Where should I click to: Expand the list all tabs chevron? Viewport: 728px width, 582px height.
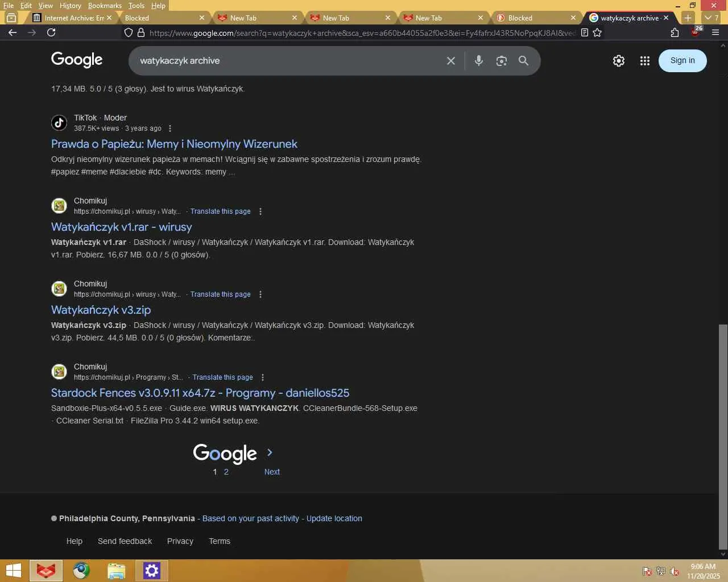[x=712, y=18]
